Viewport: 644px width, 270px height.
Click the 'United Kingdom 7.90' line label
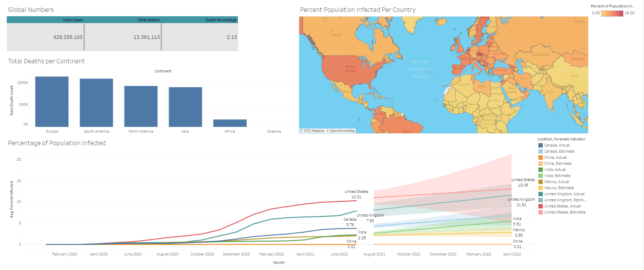tap(370, 218)
